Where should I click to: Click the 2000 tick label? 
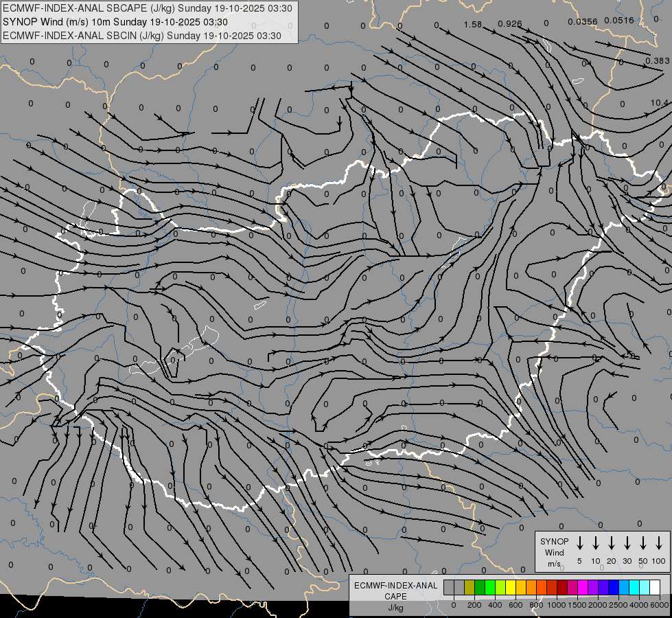[598, 605]
